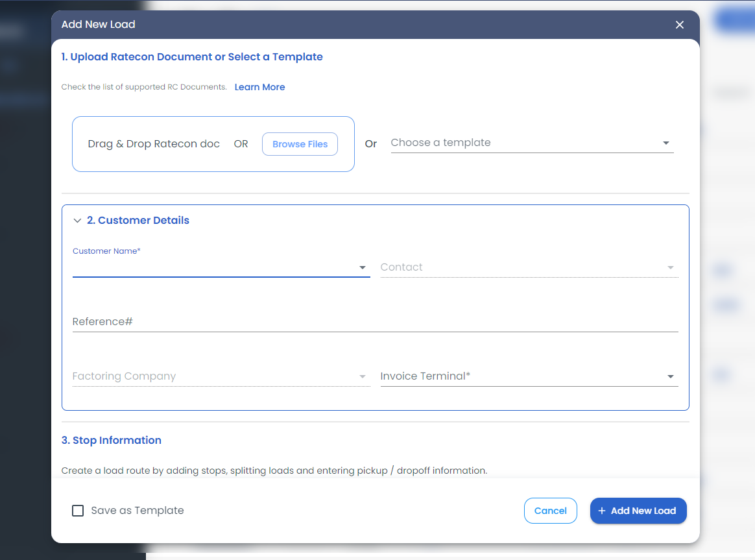Click the Upload Ratecon Document heading
755x560 pixels.
pos(191,57)
